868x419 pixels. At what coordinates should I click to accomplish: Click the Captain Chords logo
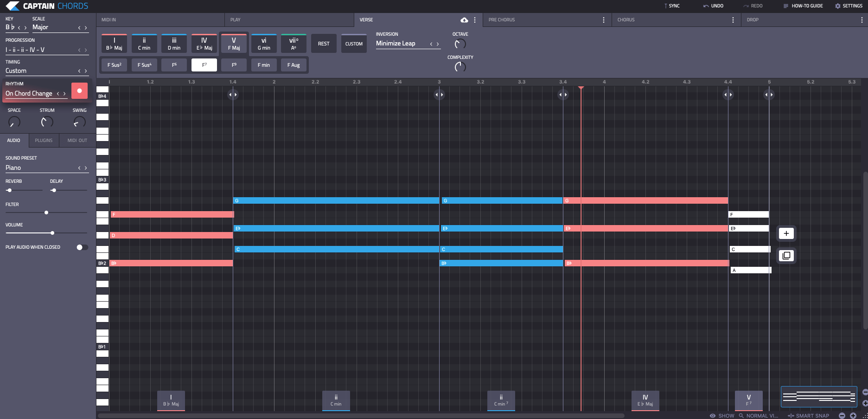[47, 6]
